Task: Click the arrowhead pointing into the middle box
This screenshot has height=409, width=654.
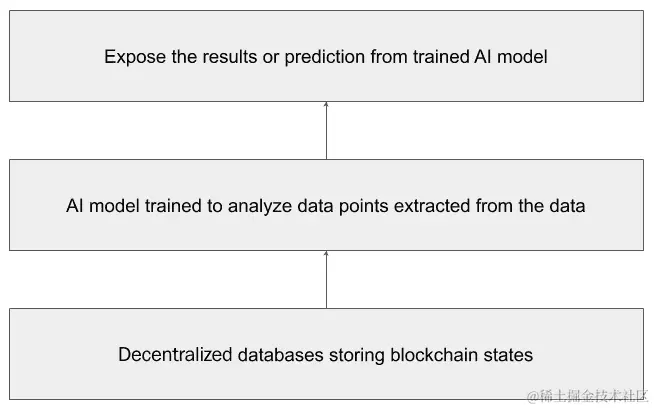Action: [x=326, y=253]
